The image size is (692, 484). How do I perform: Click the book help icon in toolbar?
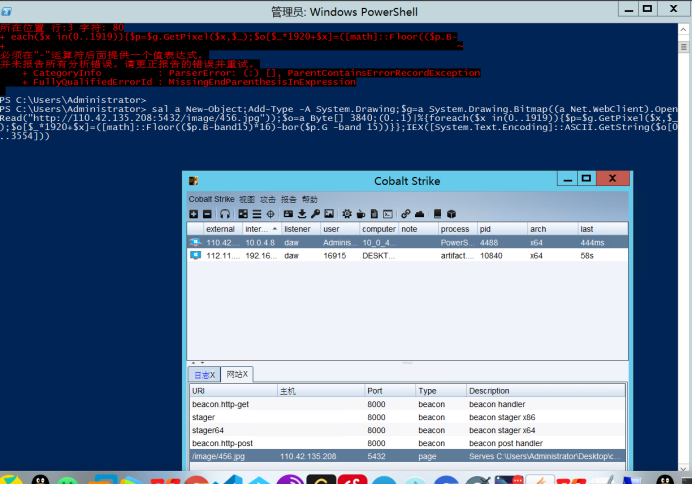(437, 214)
